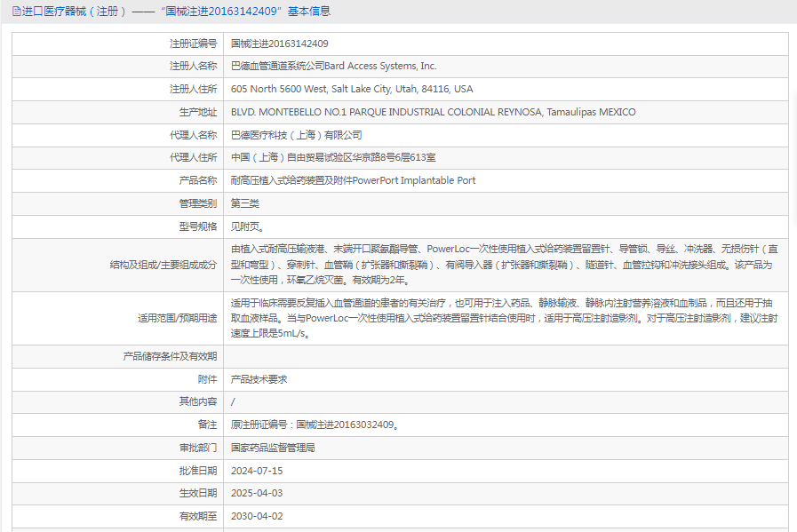The height and width of the screenshot is (532, 797).
Task: Select the effective date "2025-04-03"
Action: (257, 494)
